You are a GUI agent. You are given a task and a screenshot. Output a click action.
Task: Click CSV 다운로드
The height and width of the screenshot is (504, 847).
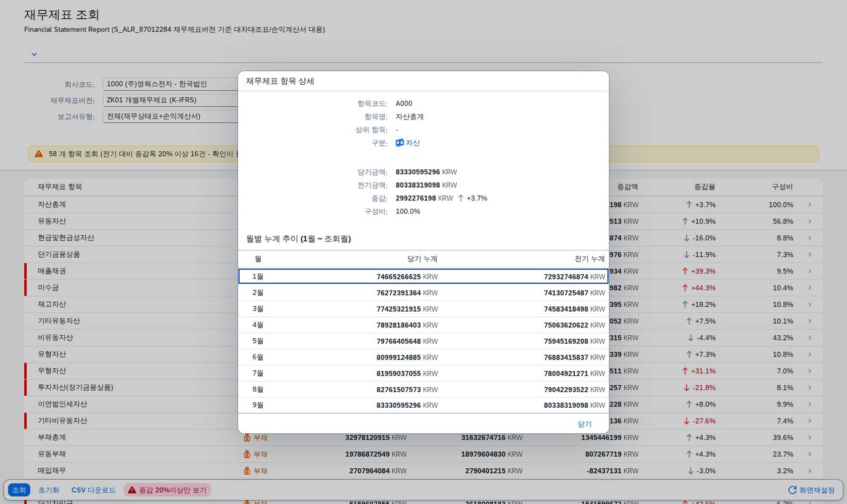click(93, 490)
